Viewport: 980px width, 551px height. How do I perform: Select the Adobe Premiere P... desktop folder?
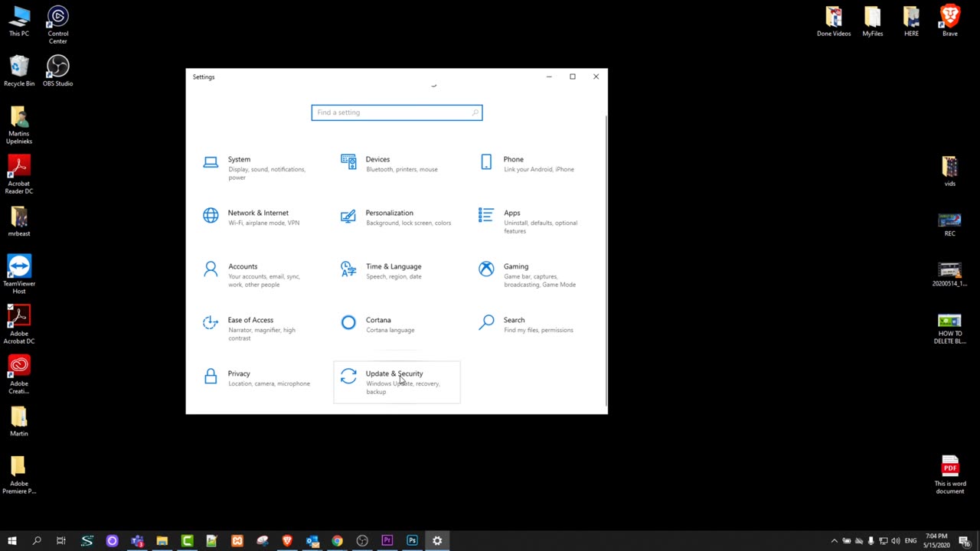pos(19,475)
